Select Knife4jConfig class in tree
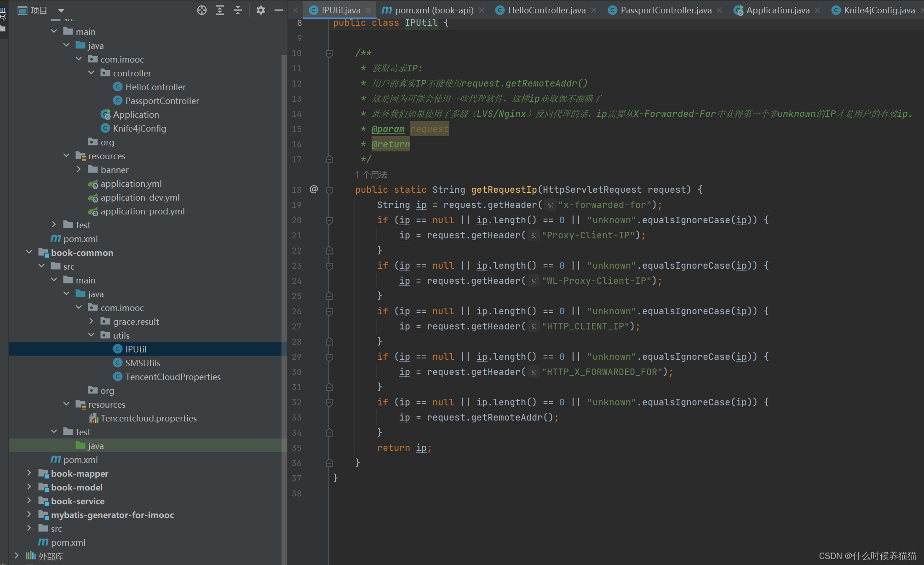The image size is (924, 565). [x=139, y=128]
